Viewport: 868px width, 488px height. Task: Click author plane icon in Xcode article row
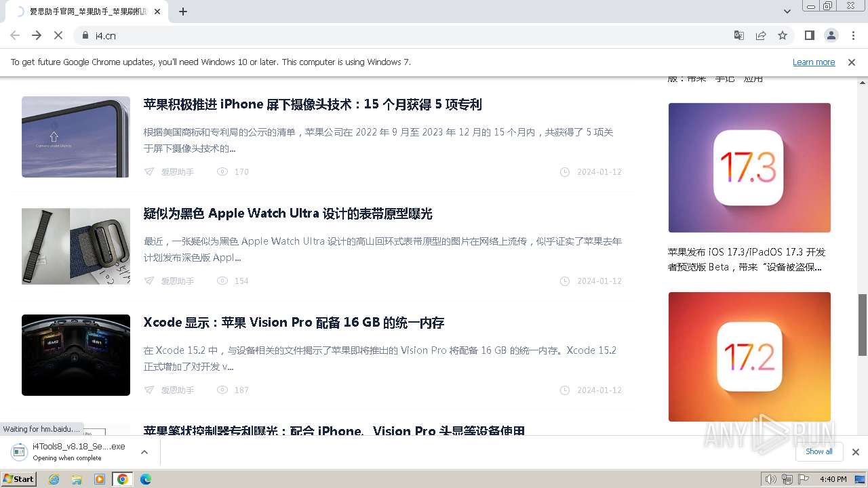(x=149, y=390)
